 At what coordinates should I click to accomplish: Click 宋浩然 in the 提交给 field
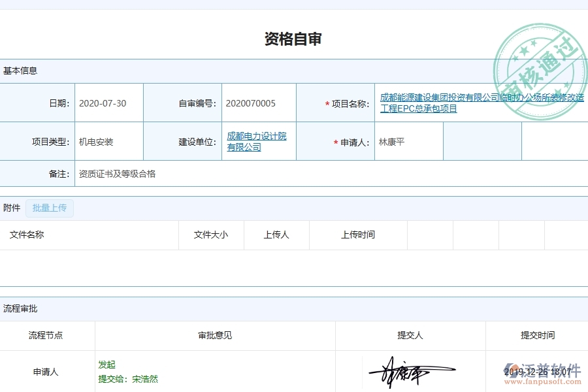click(146, 379)
